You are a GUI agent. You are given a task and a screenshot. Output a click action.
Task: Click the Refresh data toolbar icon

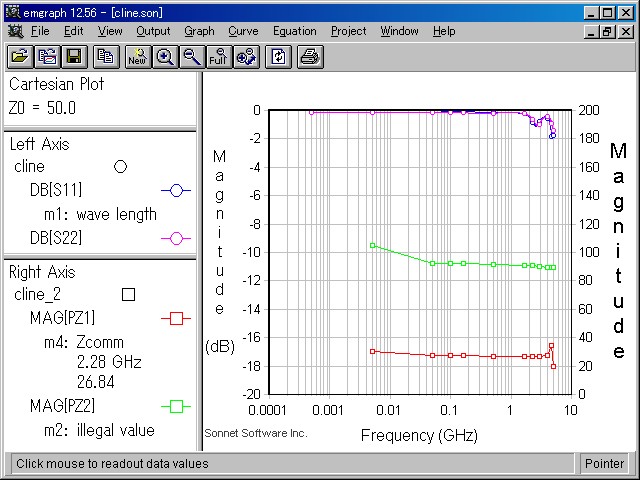tap(278, 57)
